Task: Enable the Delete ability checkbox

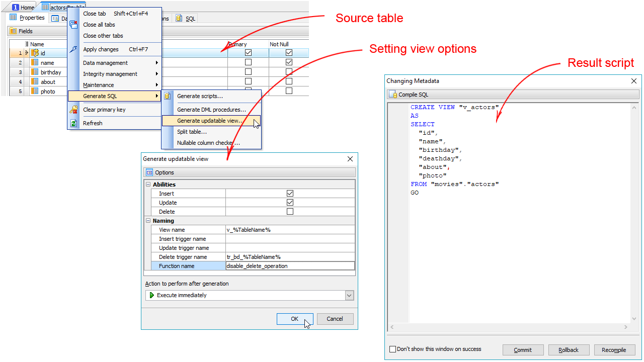Action: click(x=290, y=212)
